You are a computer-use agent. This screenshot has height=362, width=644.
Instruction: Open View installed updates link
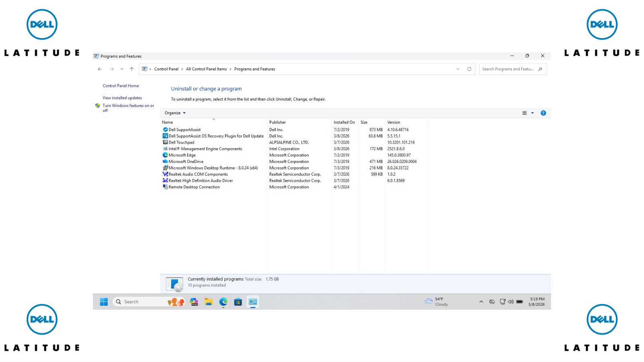tap(122, 98)
